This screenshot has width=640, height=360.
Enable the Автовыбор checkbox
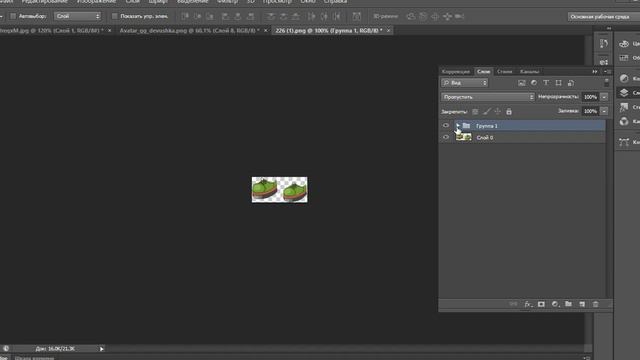(x=13, y=16)
